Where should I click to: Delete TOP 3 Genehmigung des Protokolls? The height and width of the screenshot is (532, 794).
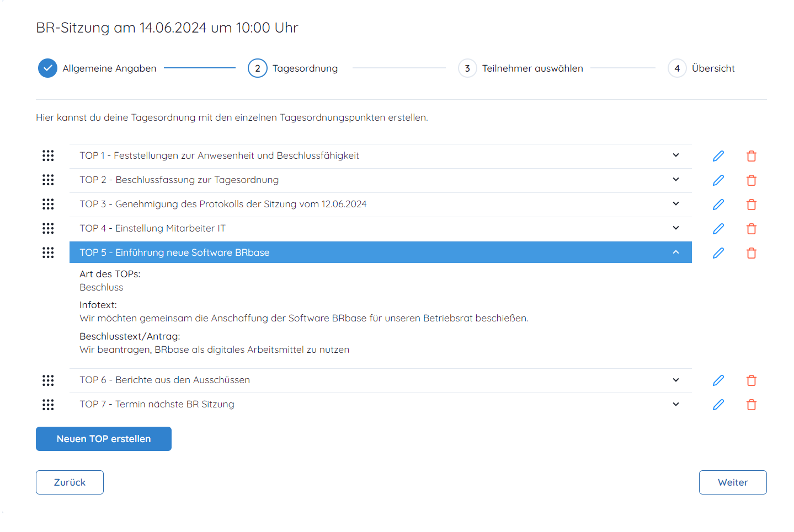tap(751, 205)
